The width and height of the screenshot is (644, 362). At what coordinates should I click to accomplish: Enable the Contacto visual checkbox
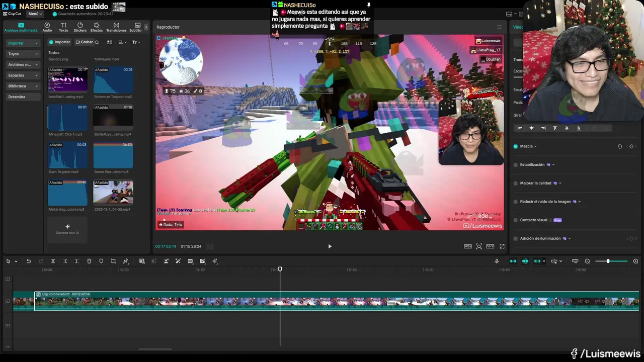point(515,220)
